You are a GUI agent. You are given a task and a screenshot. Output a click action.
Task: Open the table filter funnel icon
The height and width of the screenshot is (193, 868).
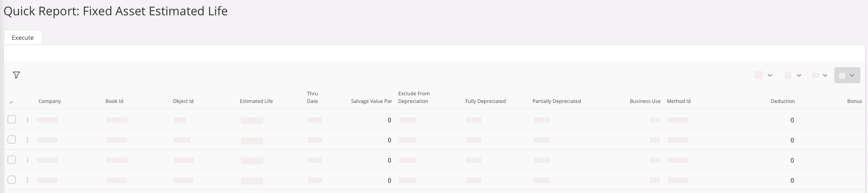(16, 75)
